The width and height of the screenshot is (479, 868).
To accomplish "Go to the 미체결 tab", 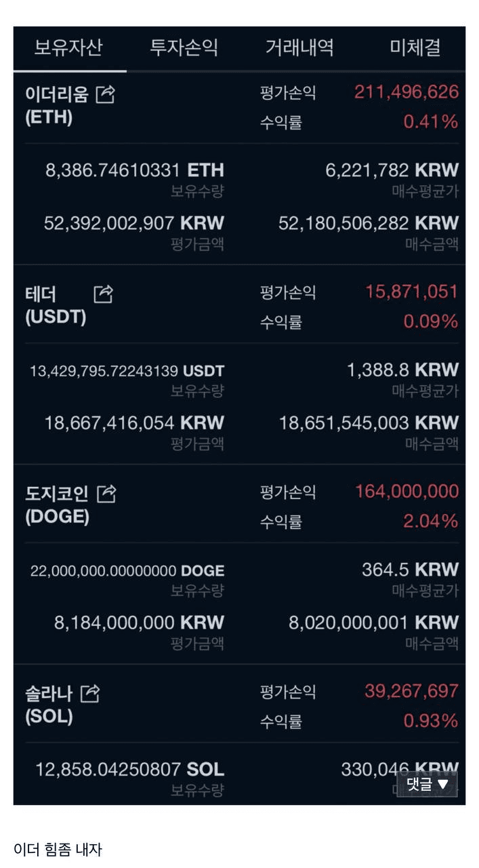I will point(415,47).
